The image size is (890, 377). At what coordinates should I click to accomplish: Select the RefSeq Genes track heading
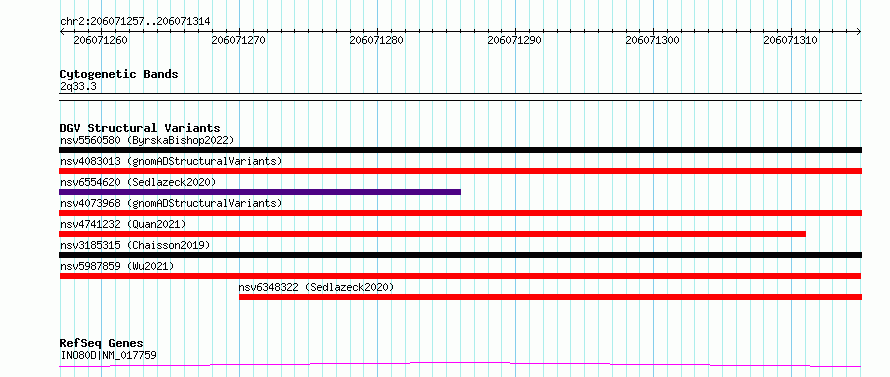[102, 344]
